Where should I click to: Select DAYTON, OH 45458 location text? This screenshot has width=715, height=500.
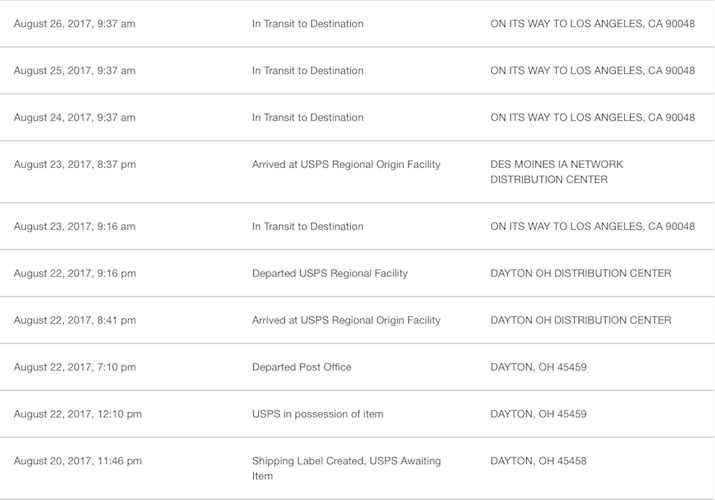click(538, 461)
